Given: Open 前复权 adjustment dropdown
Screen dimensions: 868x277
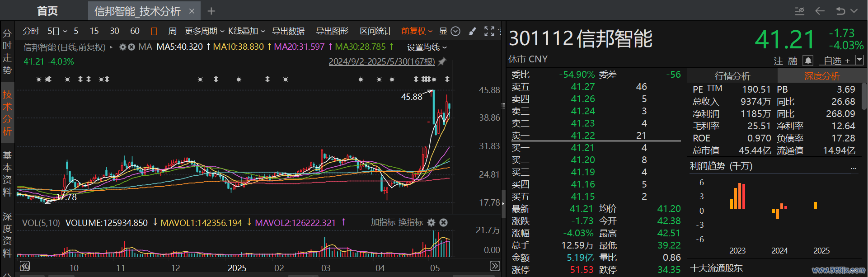Looking at the screenshot, I should [417, 31].
